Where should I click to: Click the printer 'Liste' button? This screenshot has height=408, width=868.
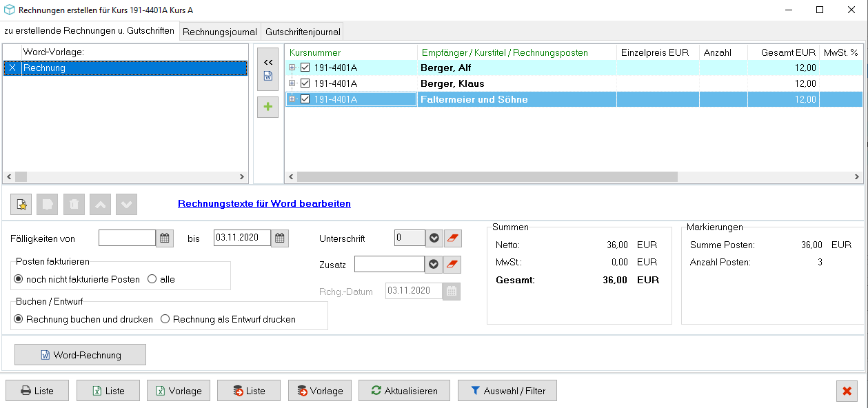[37, 391]
